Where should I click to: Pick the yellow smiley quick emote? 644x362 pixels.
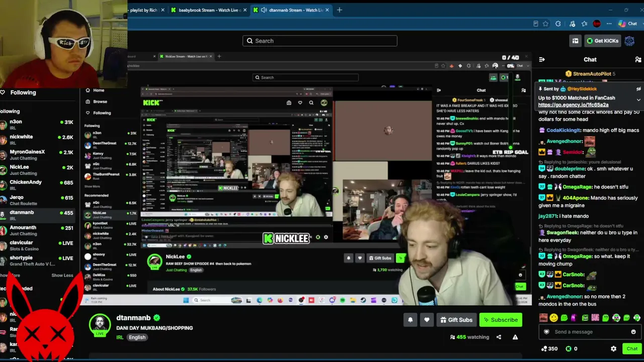point(554,318)
